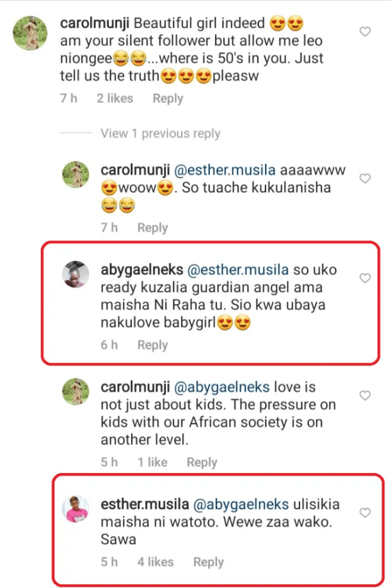The height and width of the screenshot is (588, 391).
Task: Tap the heart next to carolmunji's aaaawww reply
Action: click(365, 180)
